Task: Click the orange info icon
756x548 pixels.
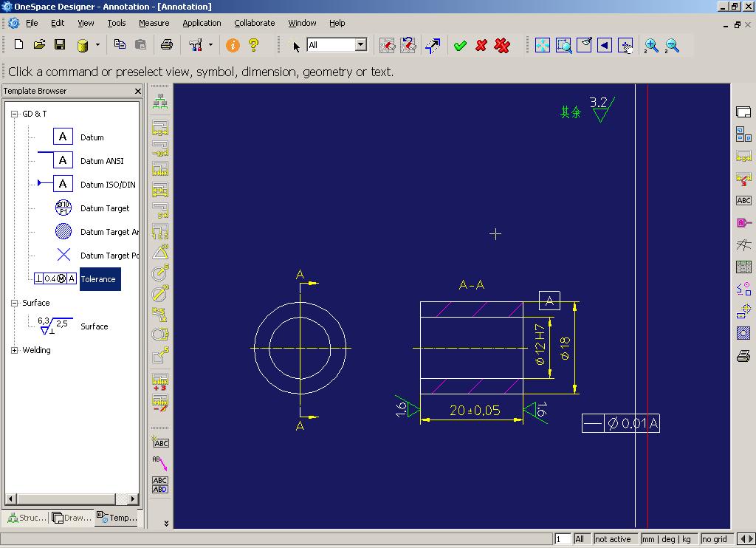Action: (x=233, y=45)
